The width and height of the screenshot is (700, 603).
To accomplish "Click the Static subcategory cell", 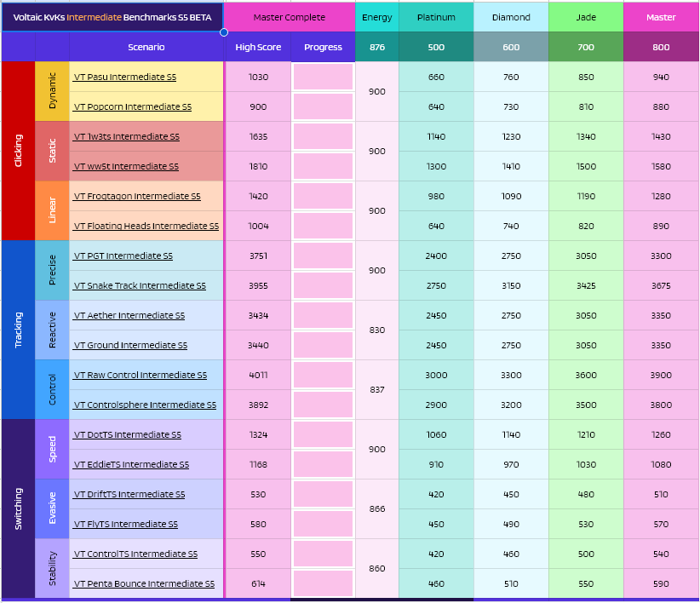I will [x=52, y=152].
